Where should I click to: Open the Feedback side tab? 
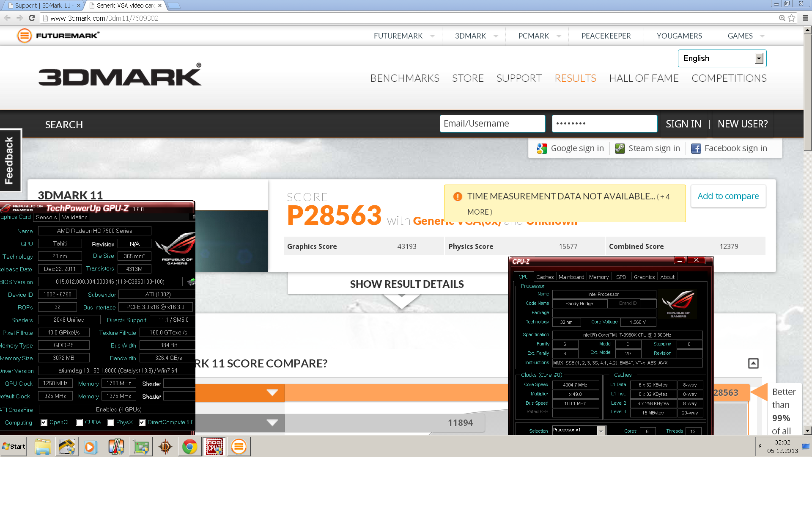10,160
